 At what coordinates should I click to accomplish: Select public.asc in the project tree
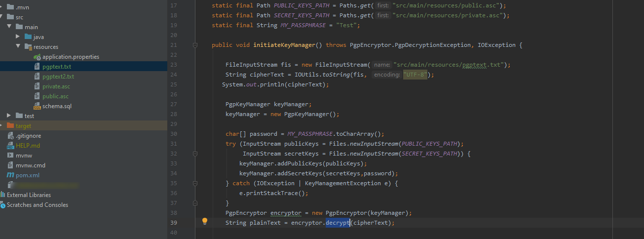(x=55, y=96)
